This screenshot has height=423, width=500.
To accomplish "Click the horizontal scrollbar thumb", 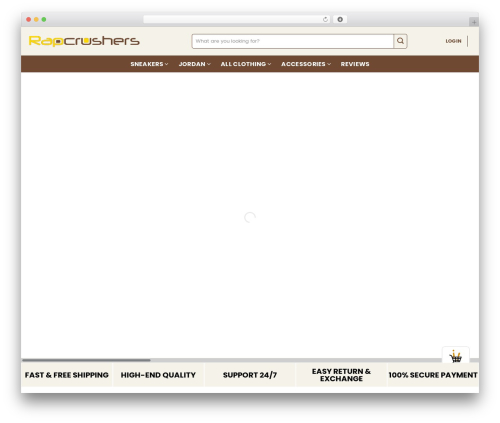I will tap(86, 360).
